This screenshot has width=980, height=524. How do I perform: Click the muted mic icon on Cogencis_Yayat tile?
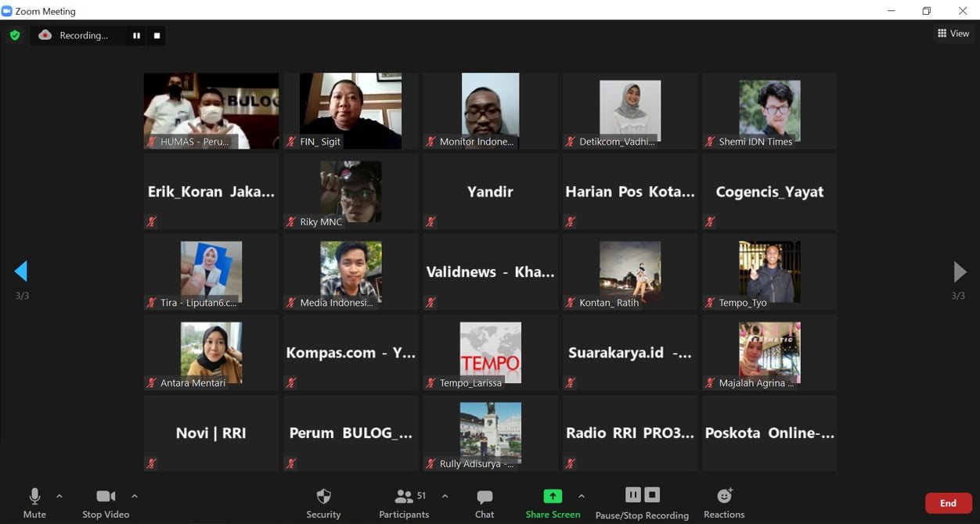[710, 222]
